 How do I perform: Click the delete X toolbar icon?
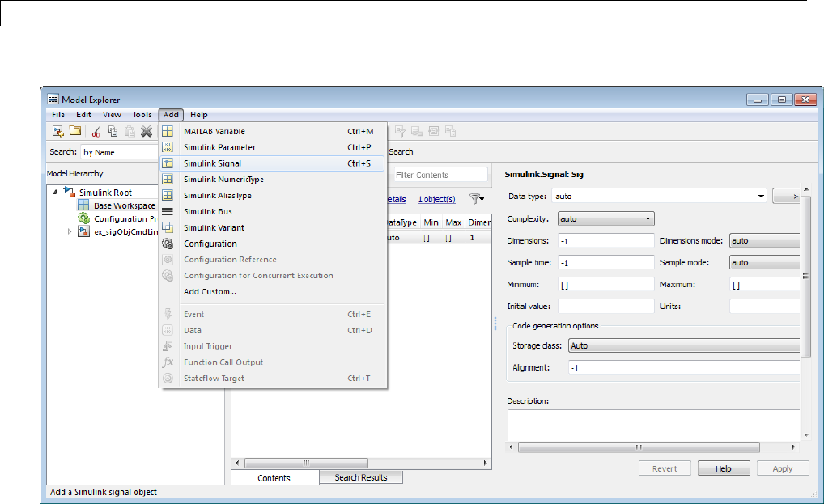tap(146, 131)
